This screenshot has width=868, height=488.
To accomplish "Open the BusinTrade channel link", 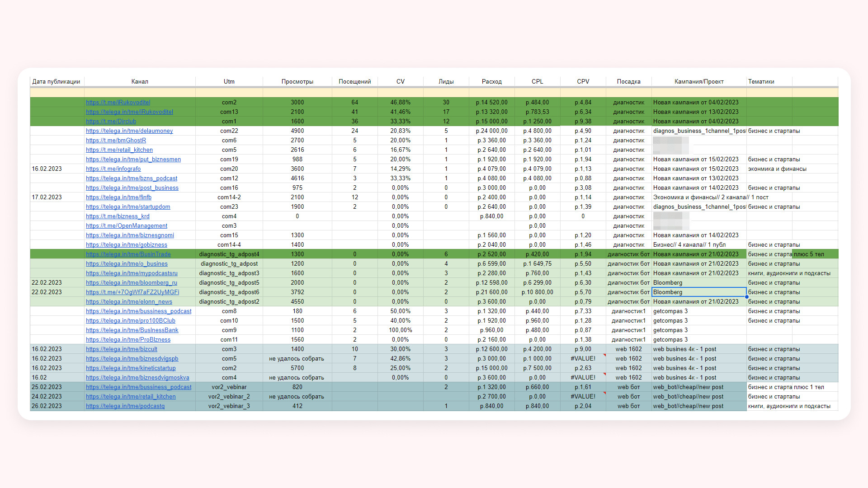I will click(128, 254).
